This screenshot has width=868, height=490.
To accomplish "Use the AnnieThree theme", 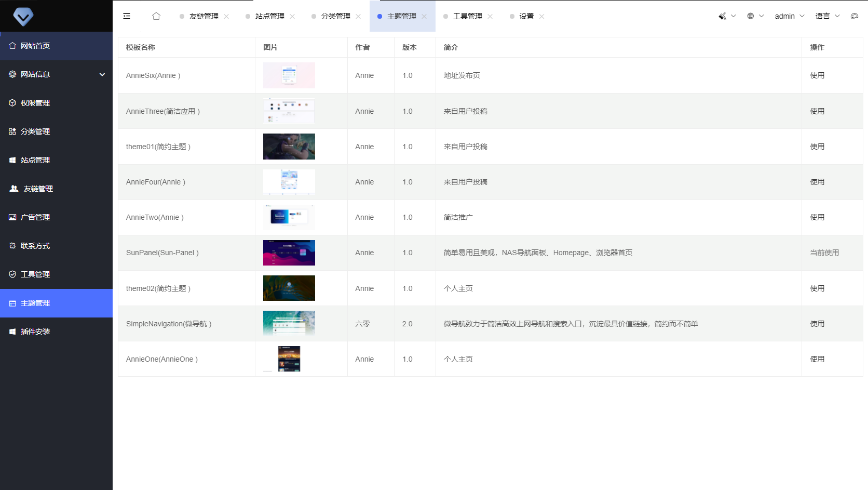I will [817, 111].
